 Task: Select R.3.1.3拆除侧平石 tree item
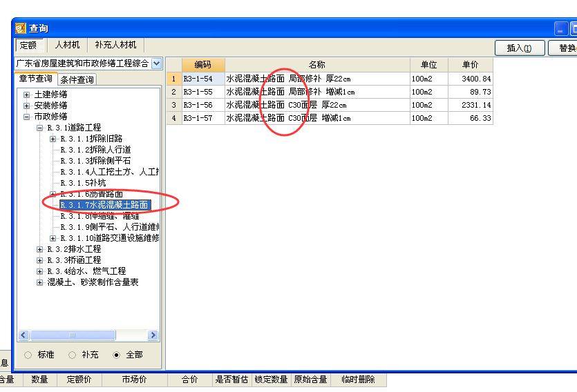pos(95,161)
